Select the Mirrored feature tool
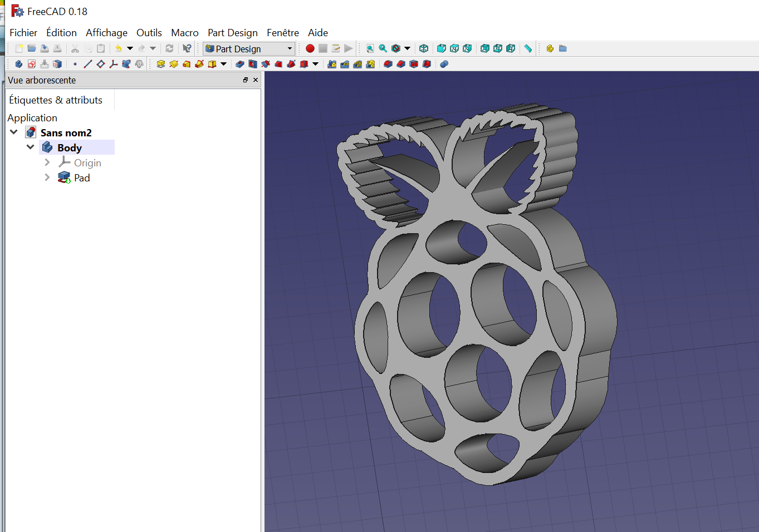This screenshot has height=532, width=759. coord(332,64)
